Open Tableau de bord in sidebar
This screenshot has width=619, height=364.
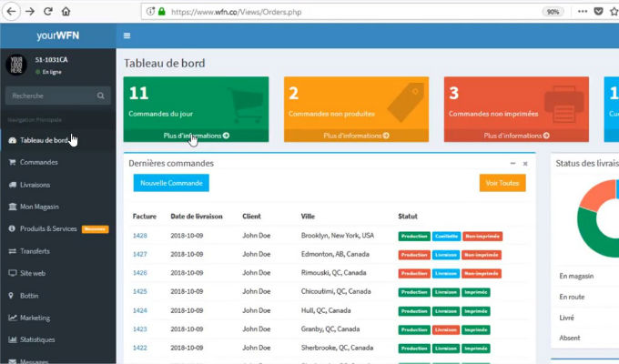coord(58,140)
